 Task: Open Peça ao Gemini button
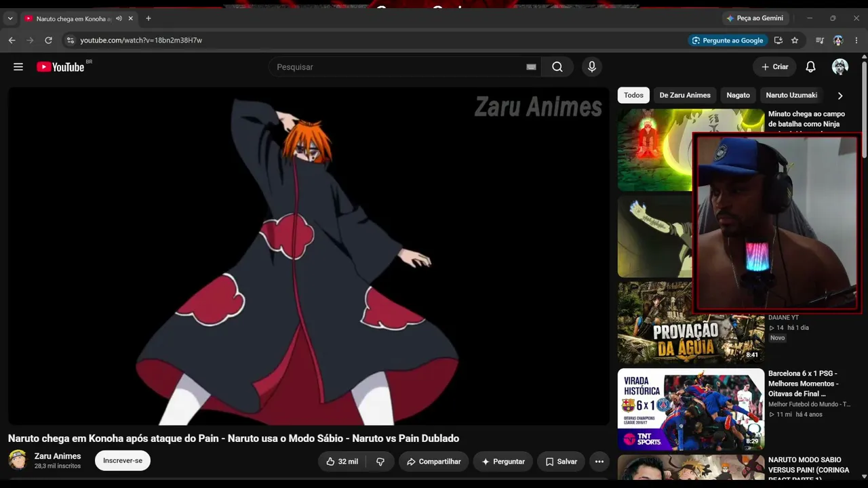[x=755, y=18]
